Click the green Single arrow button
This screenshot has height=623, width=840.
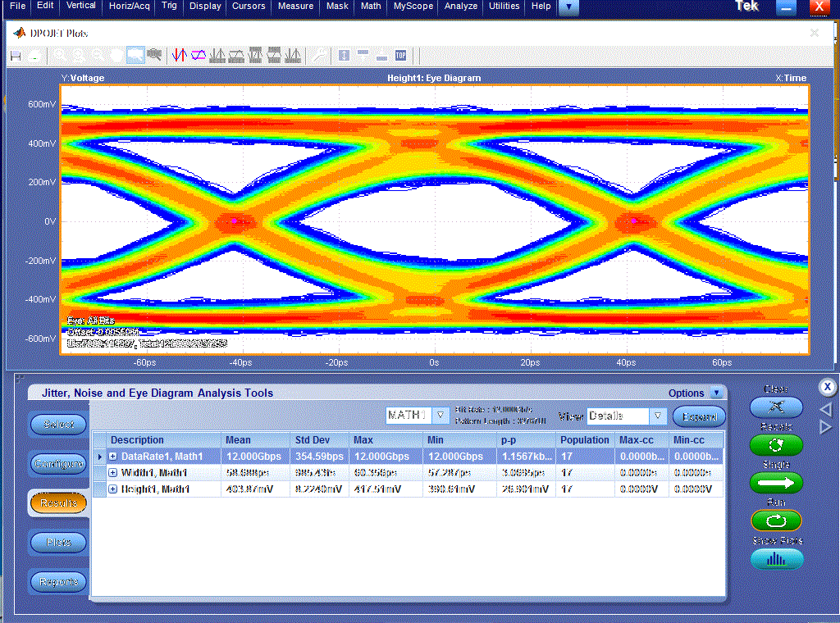[x=776, y=483]
